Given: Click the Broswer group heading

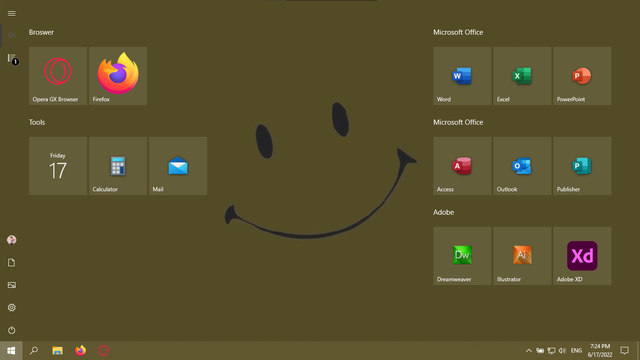Looking at the screenshot, I should click(41, 32).
